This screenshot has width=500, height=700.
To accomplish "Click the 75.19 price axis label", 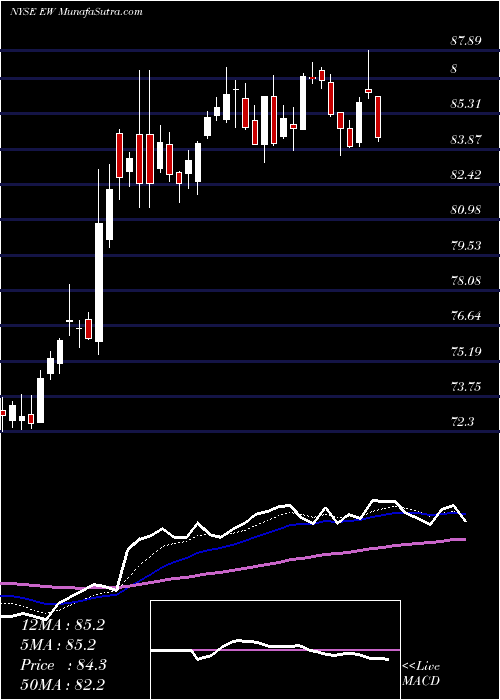I will [x=466, y=352].
